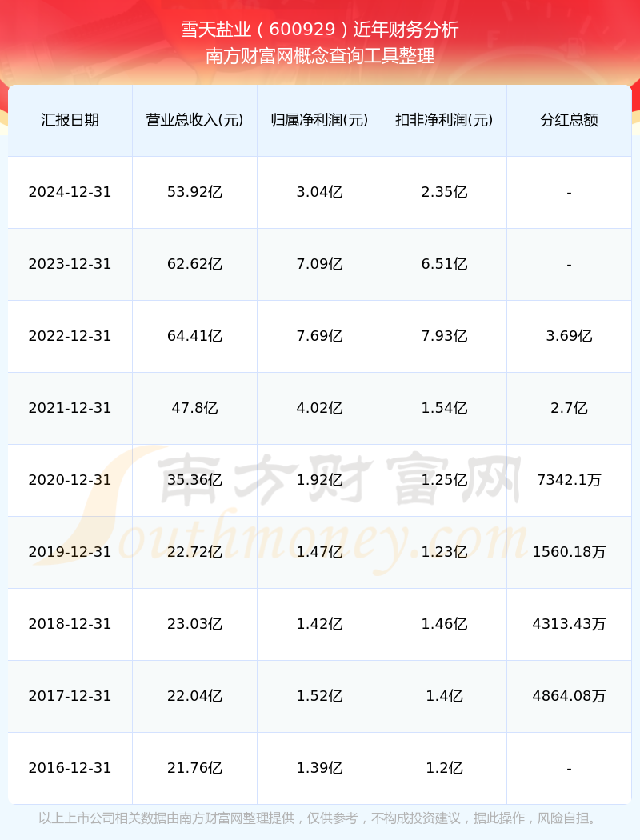Image resolution: width=640 pixels, height=840 pixels.
Task: Click the 分红总额 column header
Action: pyautogui.click(x=570, y=120)
